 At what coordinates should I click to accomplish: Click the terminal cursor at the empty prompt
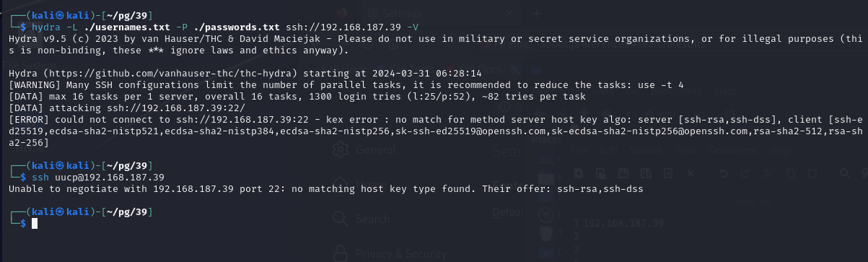[34, 224]
